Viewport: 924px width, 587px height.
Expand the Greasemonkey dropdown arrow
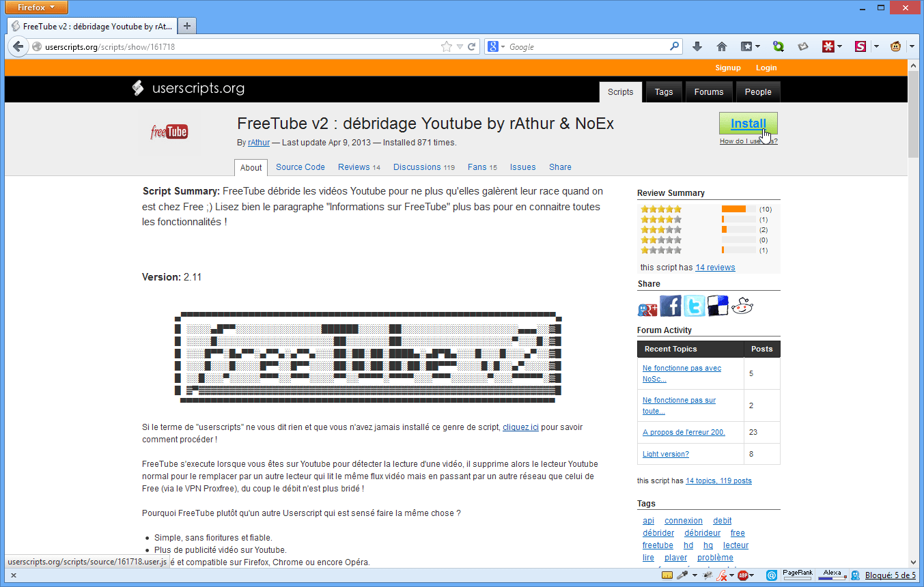coord(911,47)
